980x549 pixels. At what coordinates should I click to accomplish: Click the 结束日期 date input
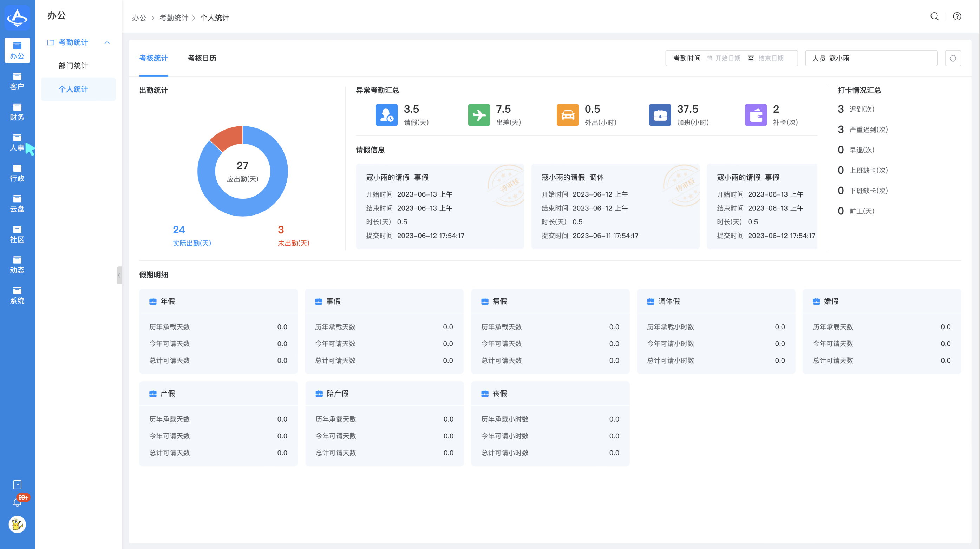pos(771,58)
